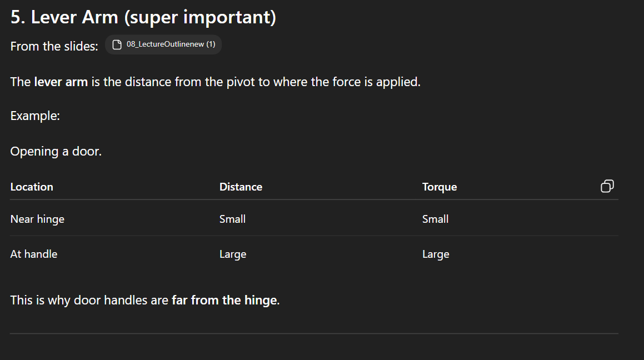Click the "Near hinge" table cell

pyautogui.click(x=37, y=219)
